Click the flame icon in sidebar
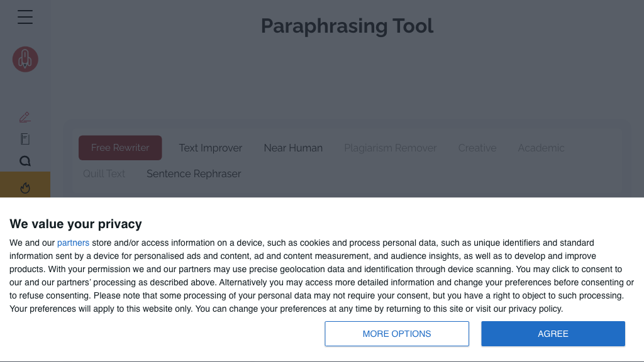 click(x=25, y=187)
